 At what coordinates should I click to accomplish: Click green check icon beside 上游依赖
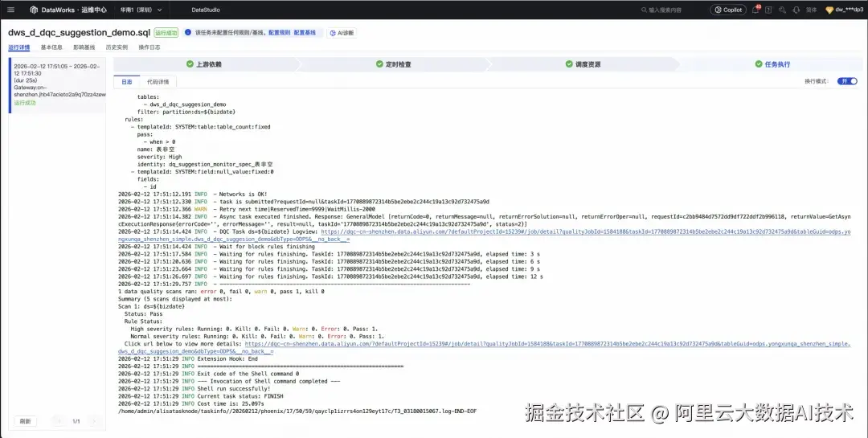190,64
